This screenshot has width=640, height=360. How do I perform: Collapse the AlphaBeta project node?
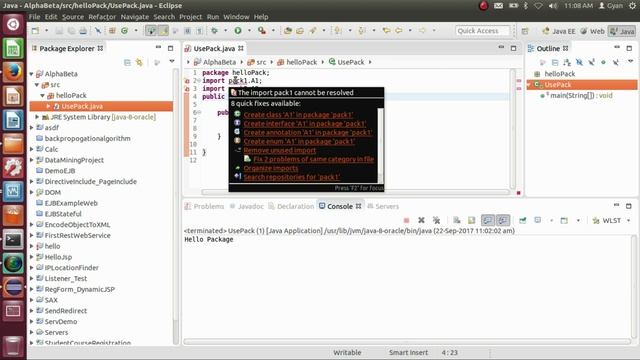(31, 74)
